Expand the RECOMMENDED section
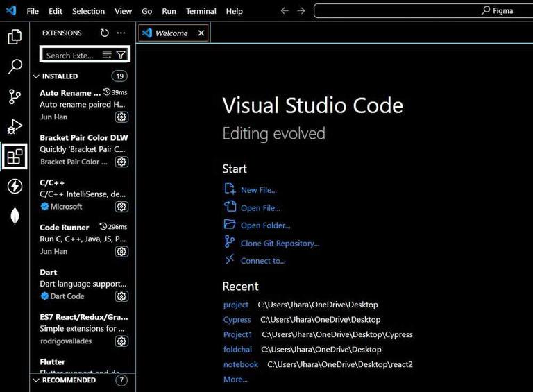Screen dimensions: 533x392 tap(36, 380)
